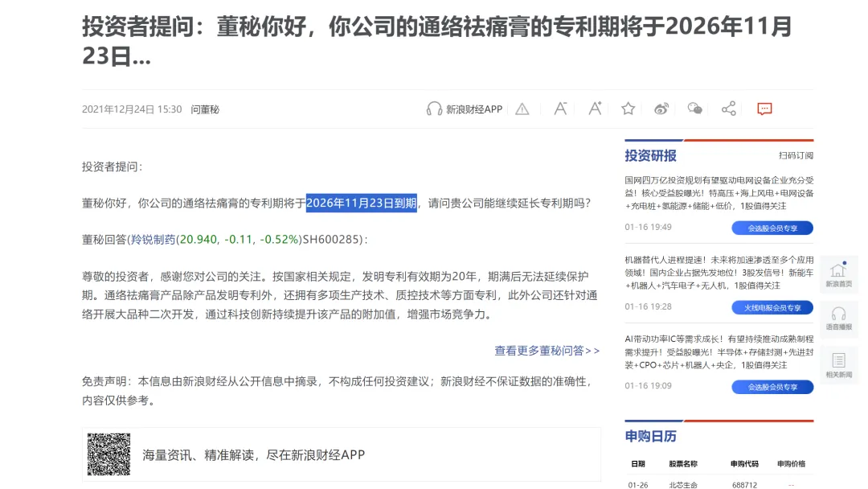Image resolution: width=868 pixels, height=489 pixels.
Task: Click the 北芯生命 stock row
Action: (683, 484)
